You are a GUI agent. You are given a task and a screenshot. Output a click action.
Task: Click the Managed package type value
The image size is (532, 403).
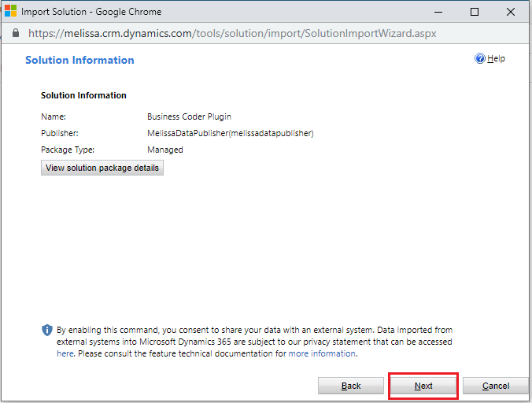pyautogui.click(x=164, y=150)
